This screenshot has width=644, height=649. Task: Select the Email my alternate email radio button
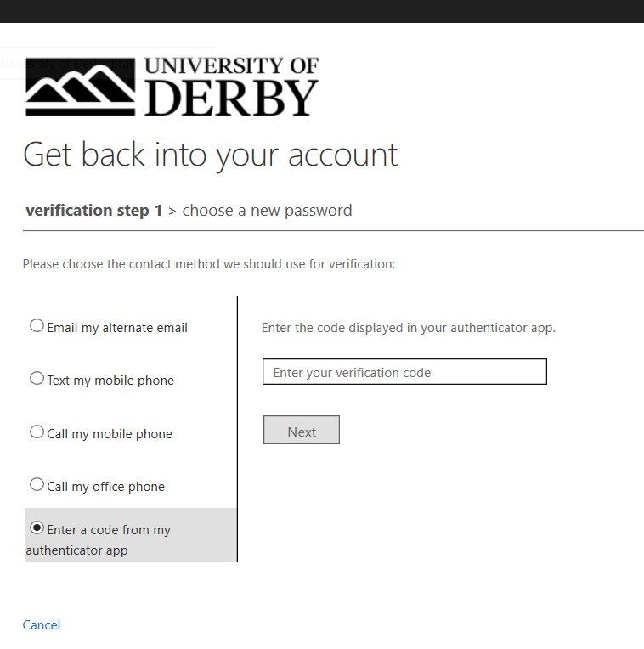(x=37, y=326)
